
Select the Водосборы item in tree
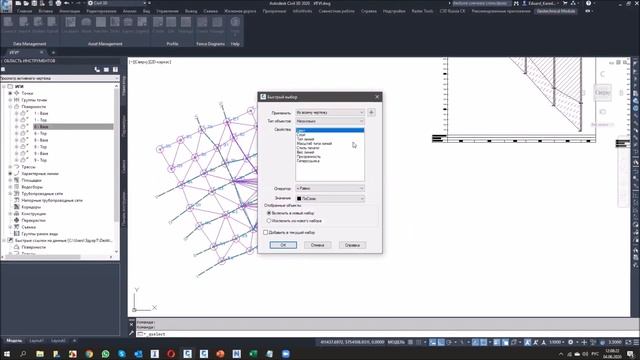tap(32, 187)
